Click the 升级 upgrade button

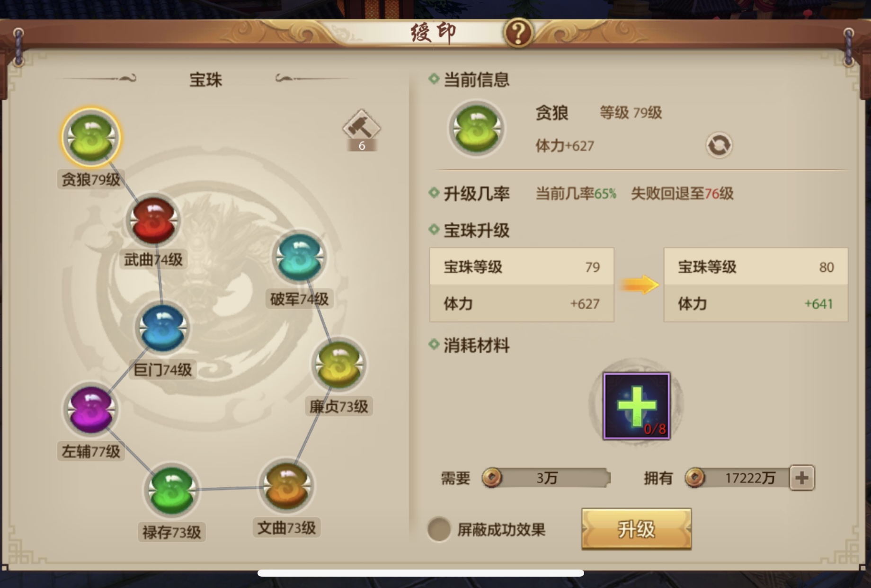pyautogui.click(x=636, y=529)
